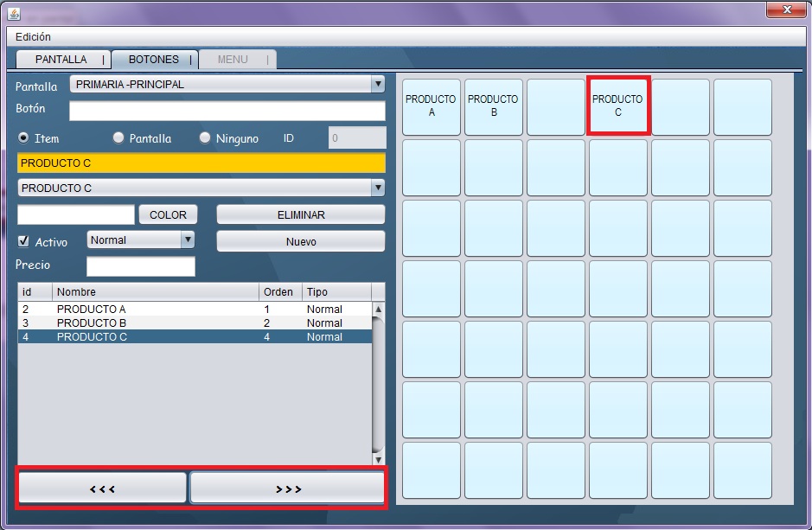The height and width of the screenshot is (530, 812).
Task: Uncheck the Activo checkbox
Action: click(x=23, y=241)
